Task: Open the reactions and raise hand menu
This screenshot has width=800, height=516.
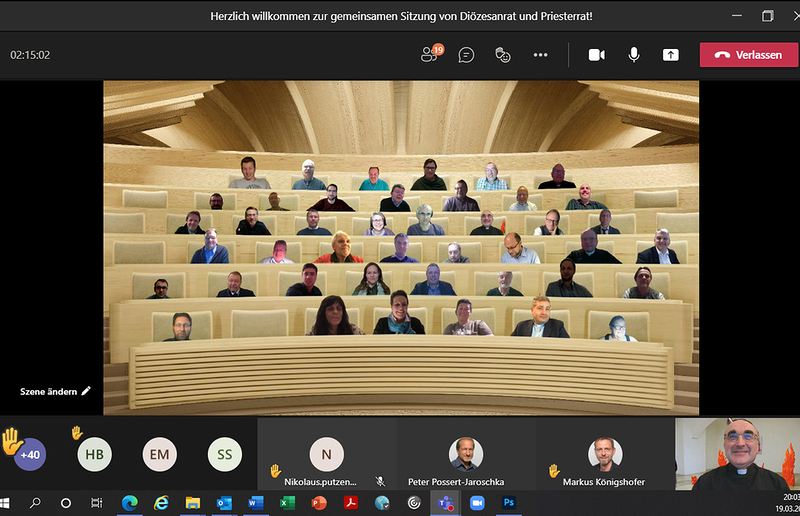Action: [x=503, y=55]
